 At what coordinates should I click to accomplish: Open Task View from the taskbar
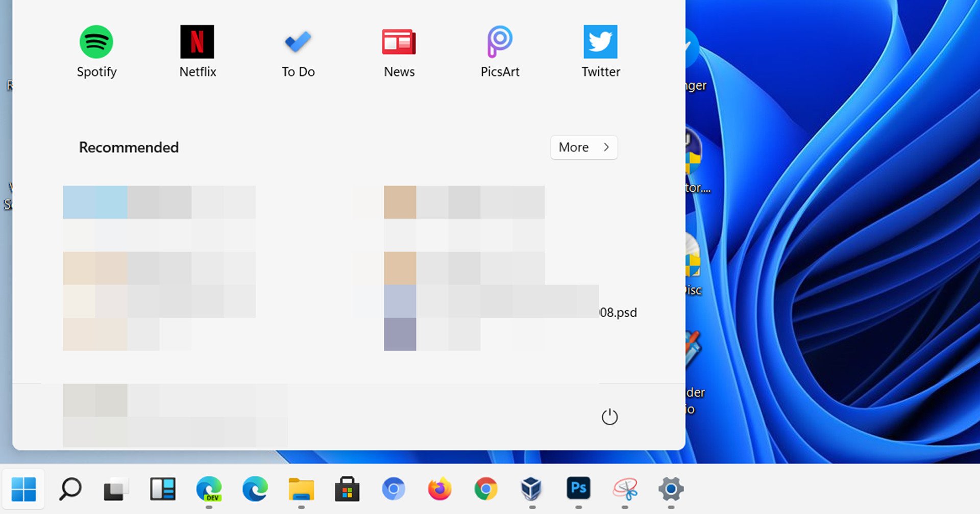coord(116,490)
